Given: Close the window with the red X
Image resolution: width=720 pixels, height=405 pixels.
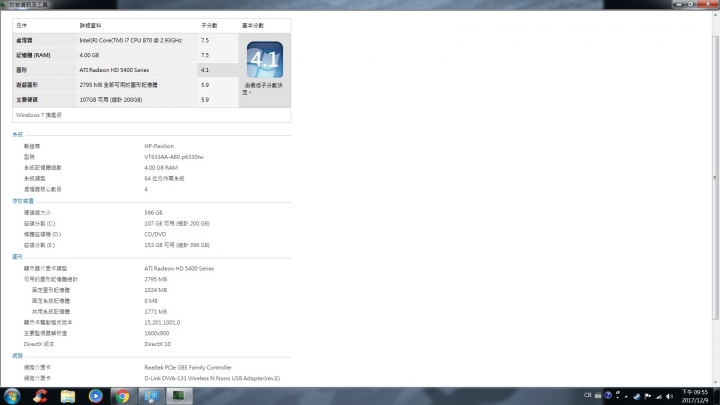Looking at the screenshot, I should click(x=709, y=4).
